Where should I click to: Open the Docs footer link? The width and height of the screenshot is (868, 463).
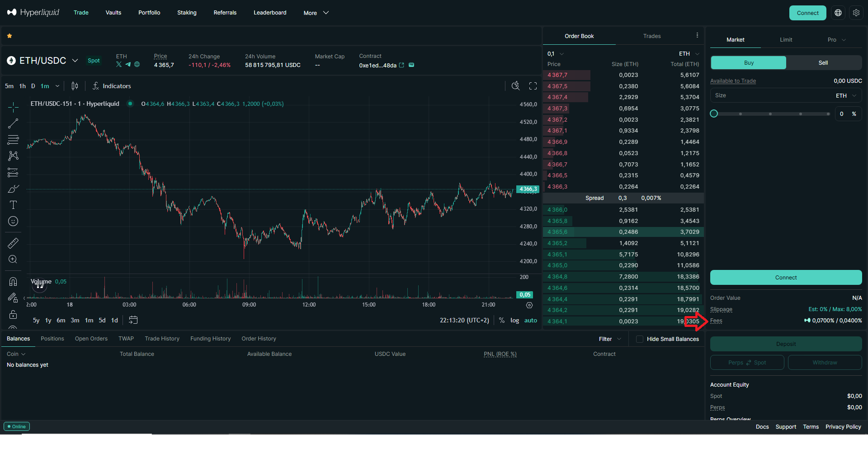pos(762,427)
